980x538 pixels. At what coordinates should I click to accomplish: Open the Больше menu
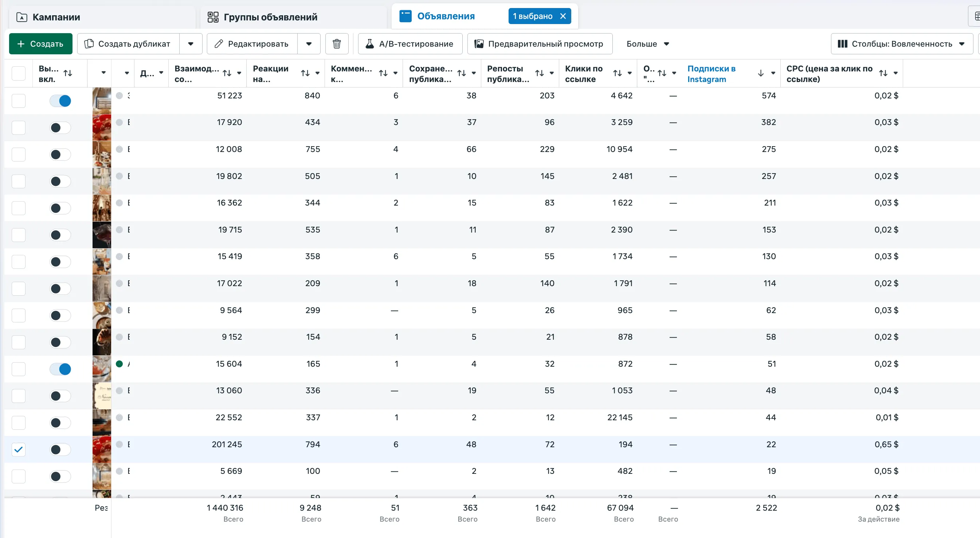tap(647, 44)
